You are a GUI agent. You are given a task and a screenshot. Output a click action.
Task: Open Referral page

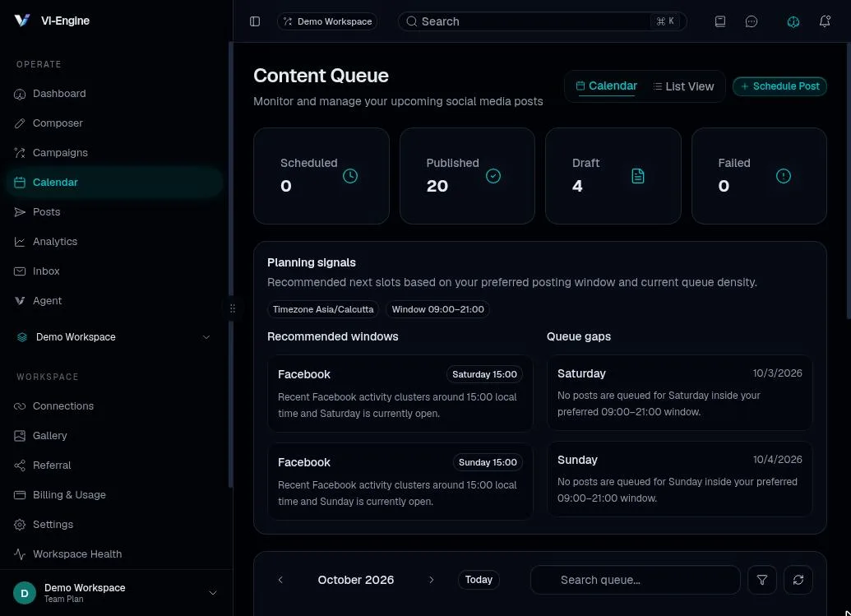[114, 465]
